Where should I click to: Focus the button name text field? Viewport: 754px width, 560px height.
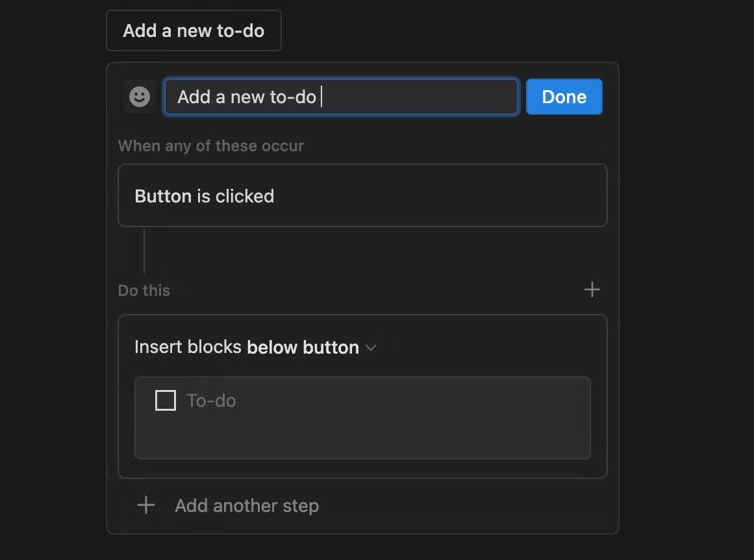342,97
